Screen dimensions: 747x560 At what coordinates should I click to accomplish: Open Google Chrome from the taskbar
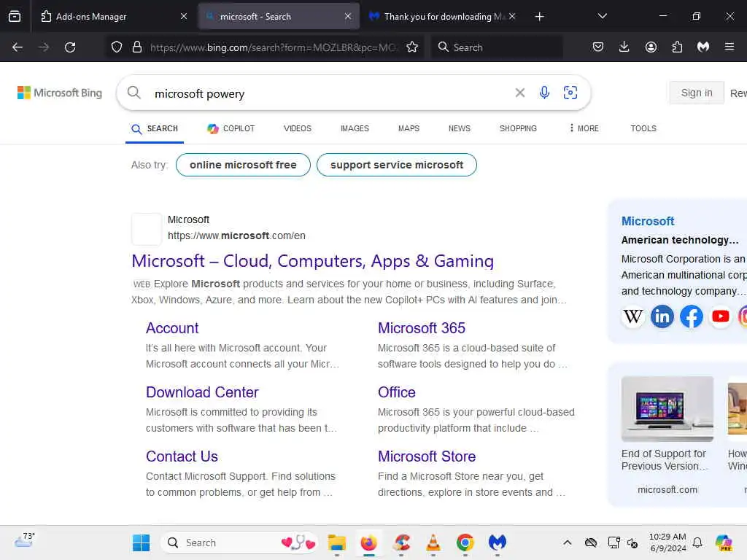465,542
